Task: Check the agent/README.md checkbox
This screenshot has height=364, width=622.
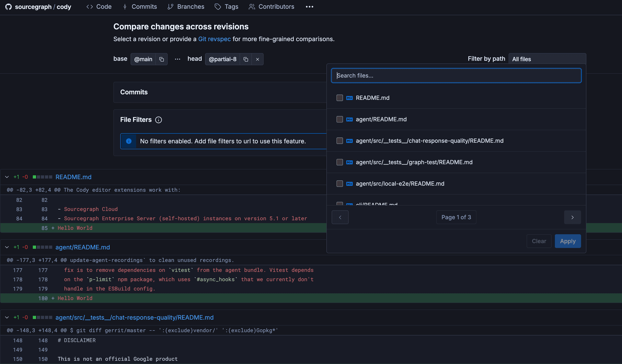Action: [x=340, y=119]
